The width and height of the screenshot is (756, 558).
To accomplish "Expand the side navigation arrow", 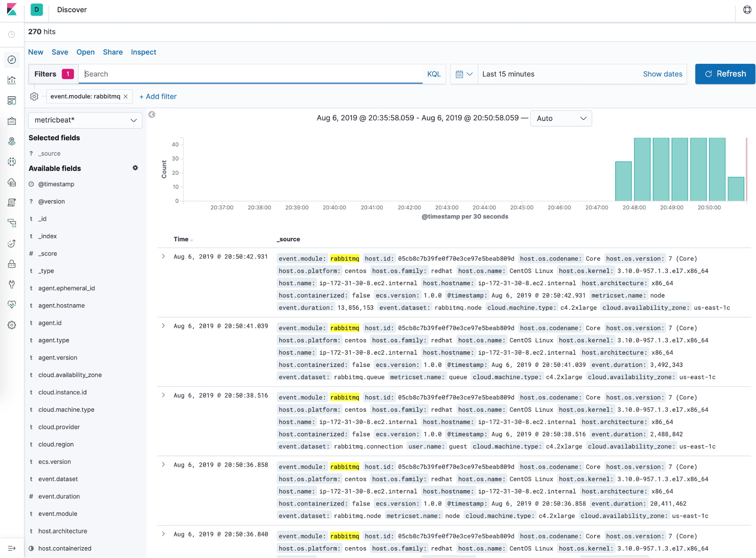I will click(12, 548).
